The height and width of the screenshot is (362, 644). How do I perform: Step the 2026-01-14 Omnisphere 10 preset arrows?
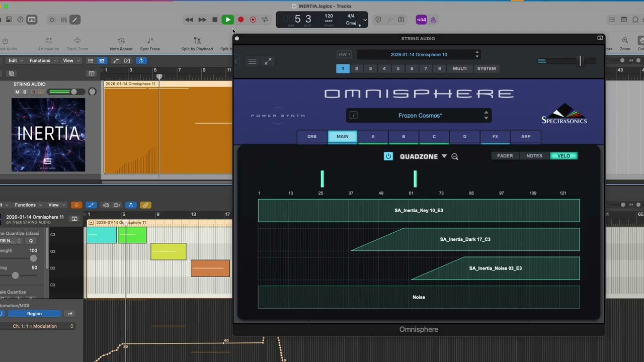pos(477,54)
